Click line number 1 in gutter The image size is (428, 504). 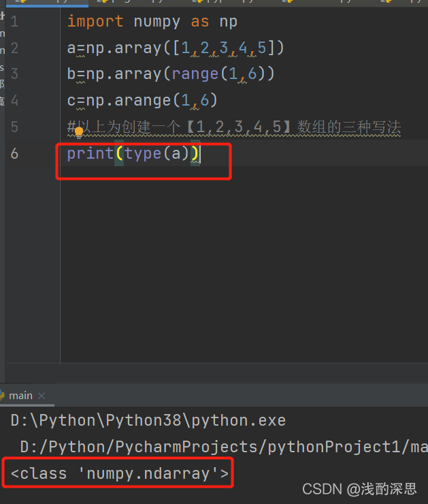click(14, 22)
